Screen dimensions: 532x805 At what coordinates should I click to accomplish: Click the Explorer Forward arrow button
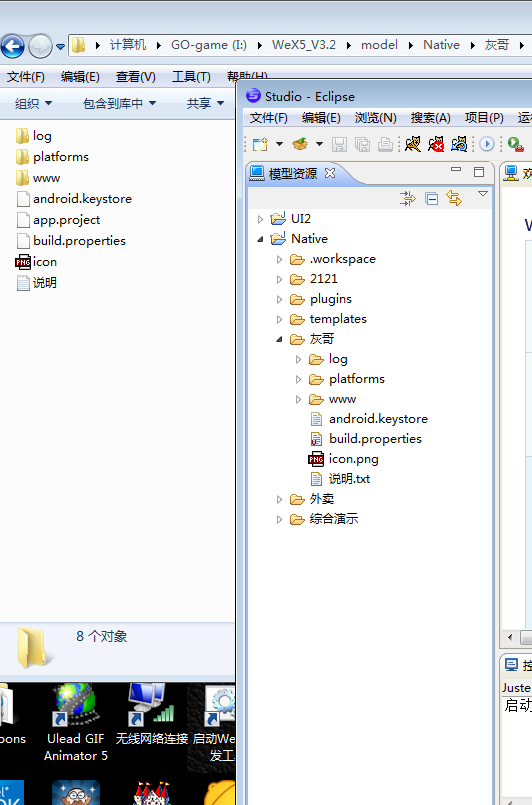click(40, 47)
